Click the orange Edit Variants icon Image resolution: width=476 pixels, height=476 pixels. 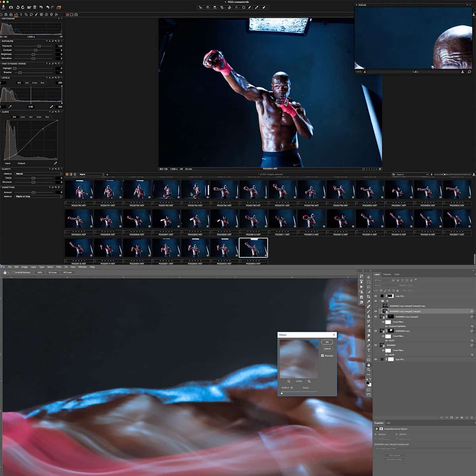coord(59,7)
